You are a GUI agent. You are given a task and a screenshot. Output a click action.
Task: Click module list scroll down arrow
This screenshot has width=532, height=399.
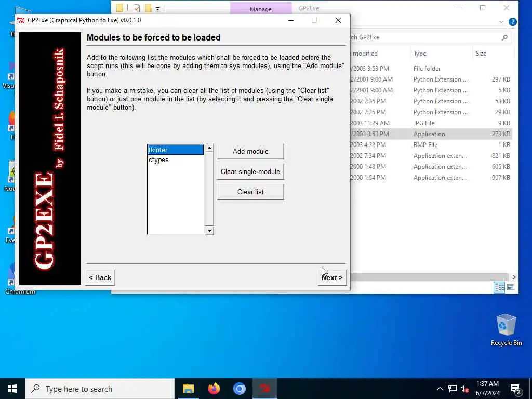[x=209, y=231]
